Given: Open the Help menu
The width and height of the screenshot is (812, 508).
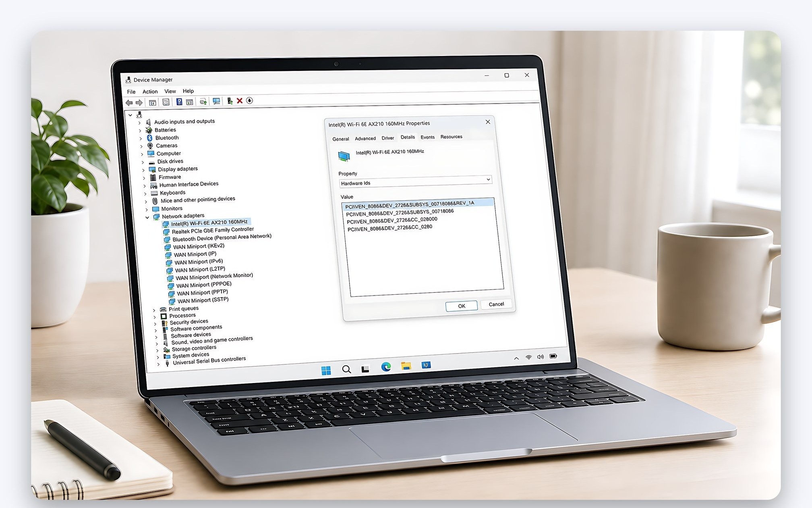Looking at the screenshot, I should tap(188, 91).
